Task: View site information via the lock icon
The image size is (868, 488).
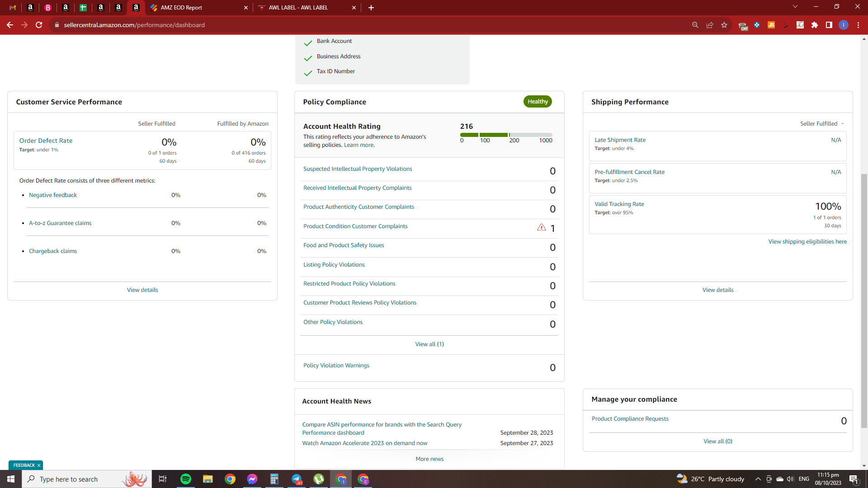Action: tap(57, 25)
